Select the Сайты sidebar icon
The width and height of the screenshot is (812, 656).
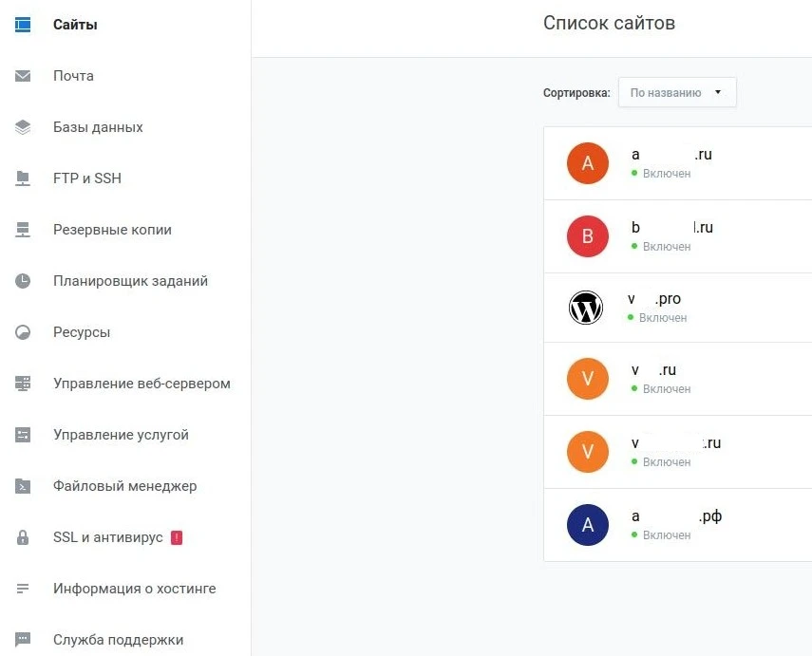coord(24,24)
